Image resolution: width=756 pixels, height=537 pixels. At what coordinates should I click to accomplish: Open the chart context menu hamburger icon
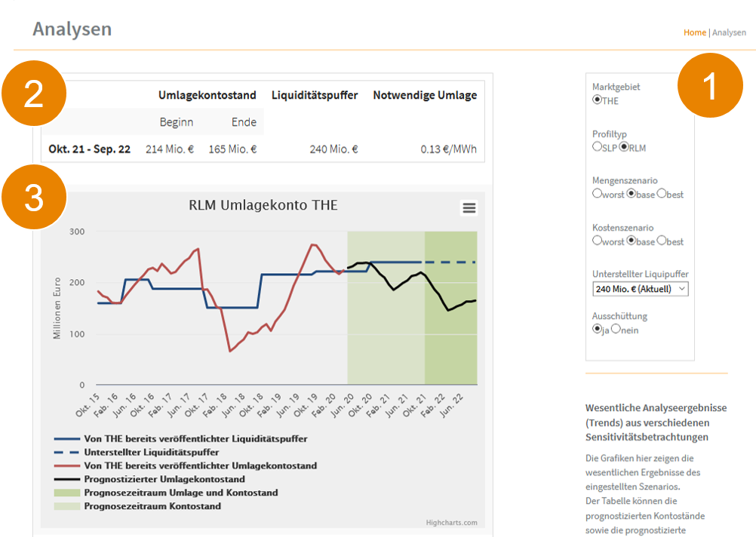[469, 207]
